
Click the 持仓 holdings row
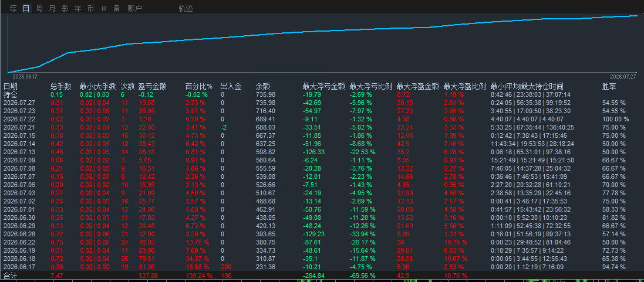[322, 94]
